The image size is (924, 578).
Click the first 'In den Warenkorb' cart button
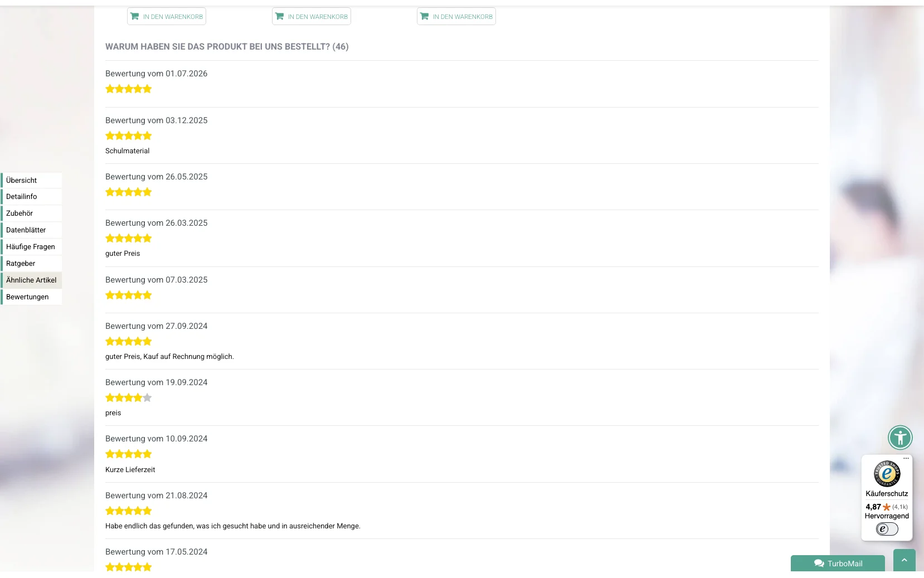click(167, 16)
